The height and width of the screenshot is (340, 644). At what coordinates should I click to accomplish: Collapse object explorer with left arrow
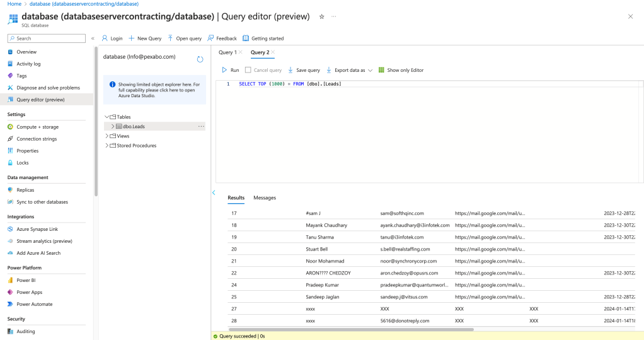coord(214,192)
